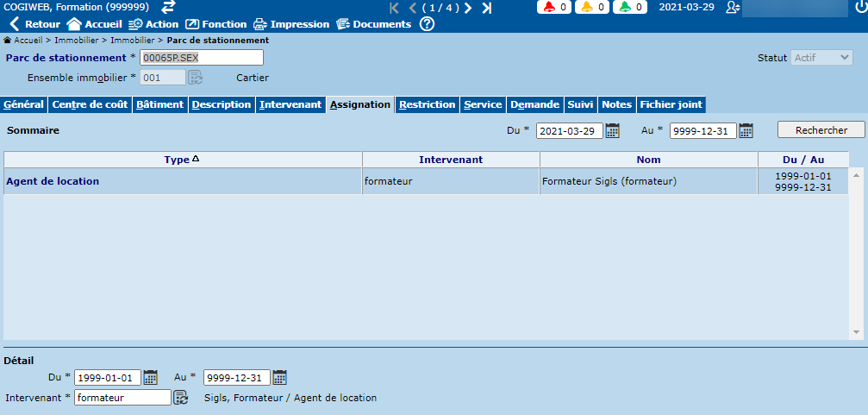The width and height of the screenshot is (868, 415).
Task: Open the Action menu
Action: (153, 24)
